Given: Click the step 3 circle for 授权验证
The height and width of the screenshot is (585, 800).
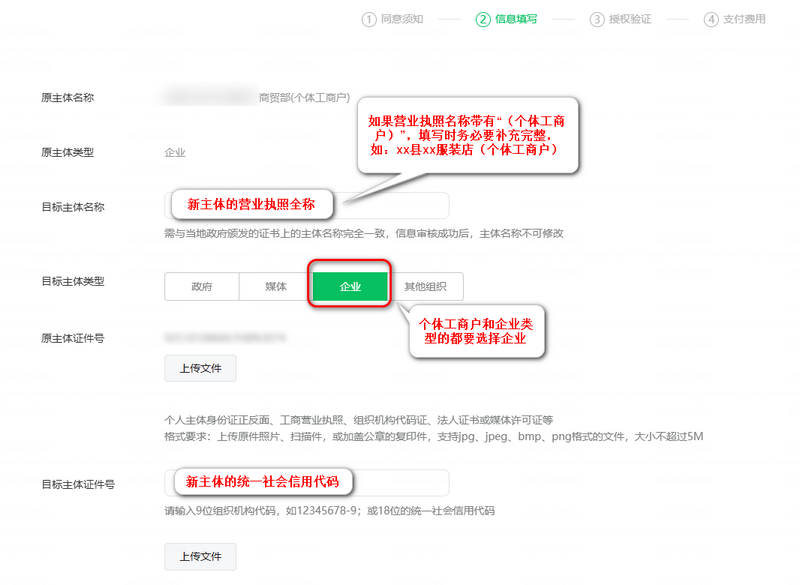Looking at the screenshot, I should click(597, 19).
